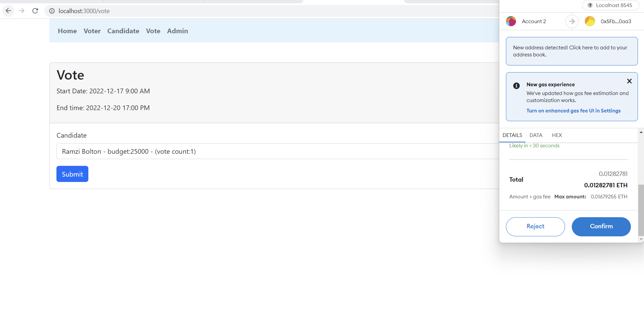Image resolution: width=644 pixels, height=329 pixels.
Task: Confirm the MetaMask transaction
Action: click(601, 227)
